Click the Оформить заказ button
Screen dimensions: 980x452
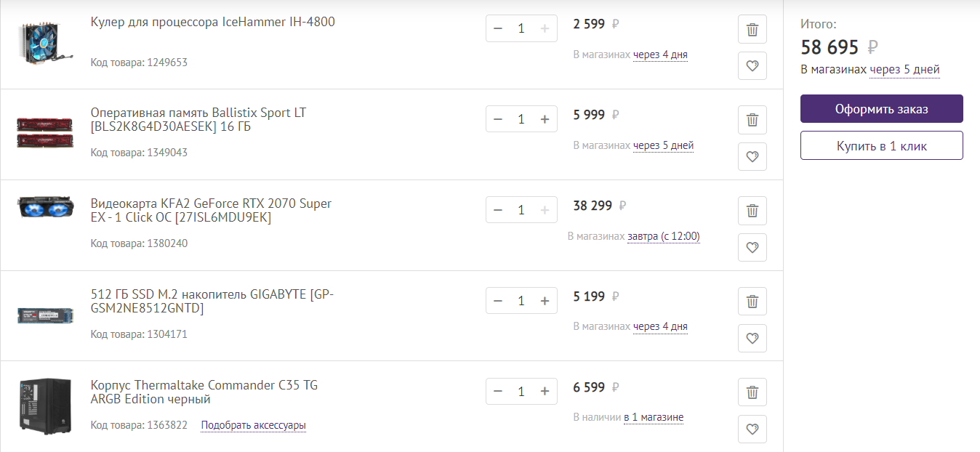pyautogui.click(x=881, y=109)
